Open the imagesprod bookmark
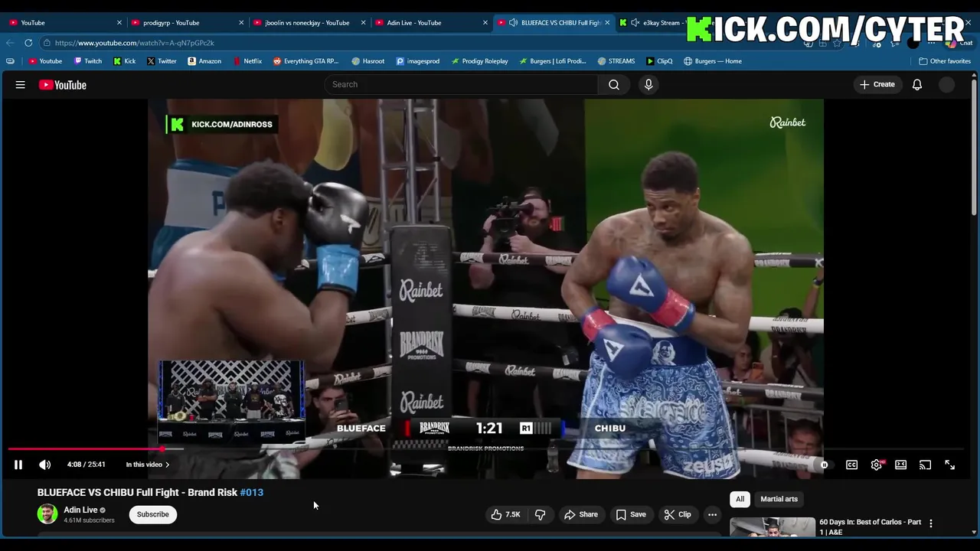 [x=417, y=61]
